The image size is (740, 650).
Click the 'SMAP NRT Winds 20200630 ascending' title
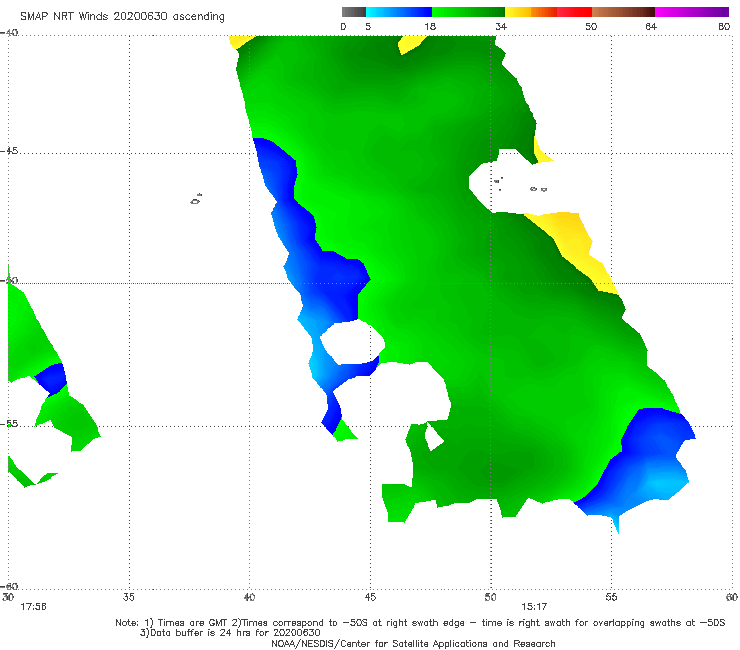[x=122, y=16]
